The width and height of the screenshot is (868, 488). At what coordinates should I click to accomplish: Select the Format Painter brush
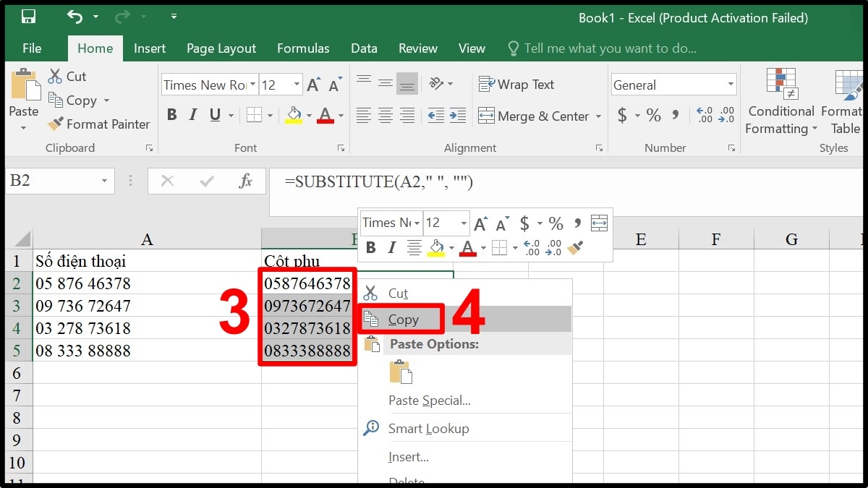(x=98, y=124)
